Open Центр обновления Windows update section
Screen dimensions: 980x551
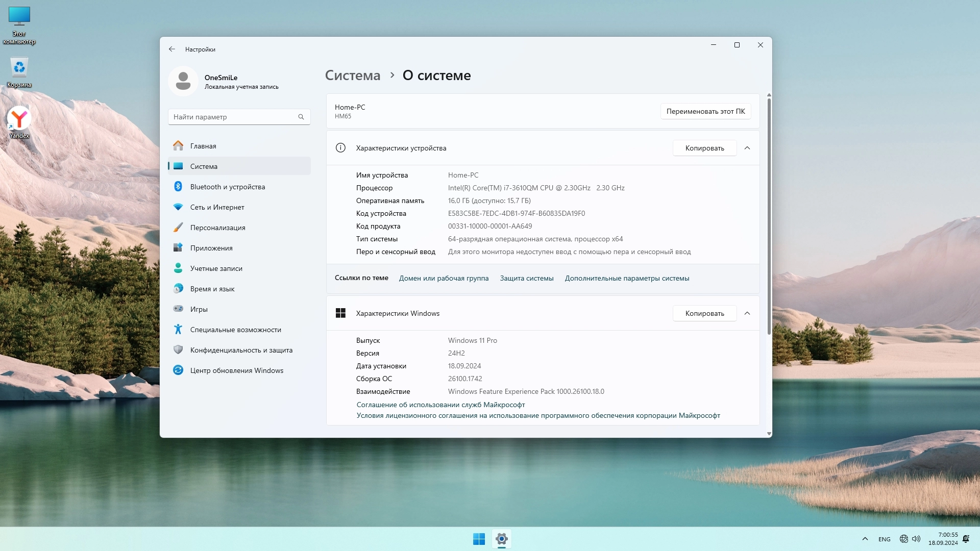236,370
